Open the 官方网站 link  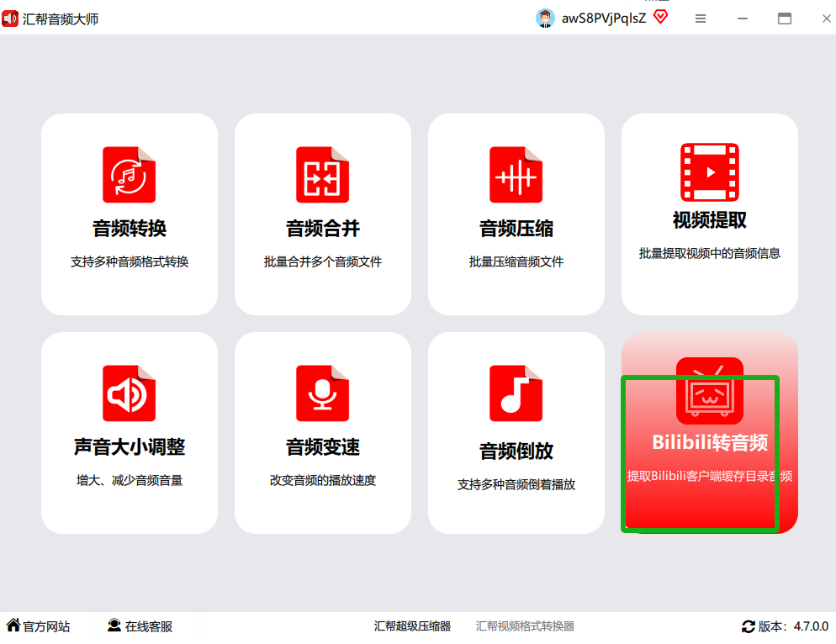[x=46, y=626]
